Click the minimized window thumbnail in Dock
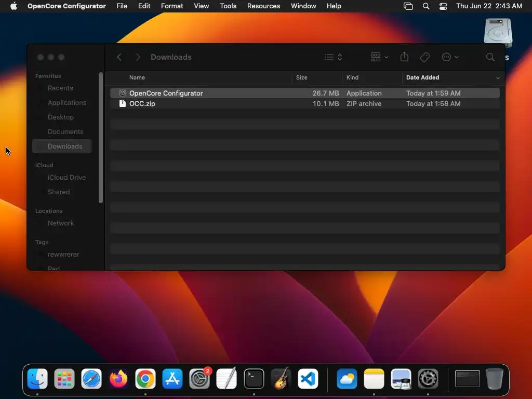The width and height of the screenshot is (532, 399). pyautogui.click(x=467, y=379)
